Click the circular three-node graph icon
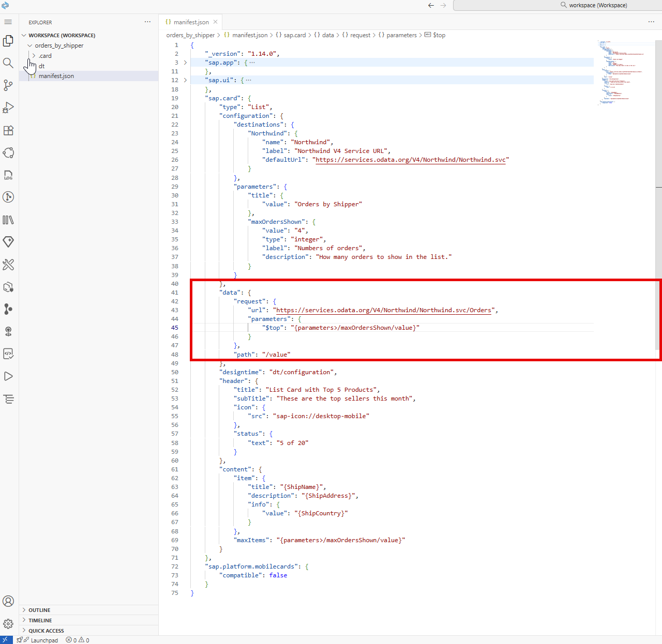Image resolution: width=662 pixels, height=644 pixels. pyautogui.click(x=8, y=153)
